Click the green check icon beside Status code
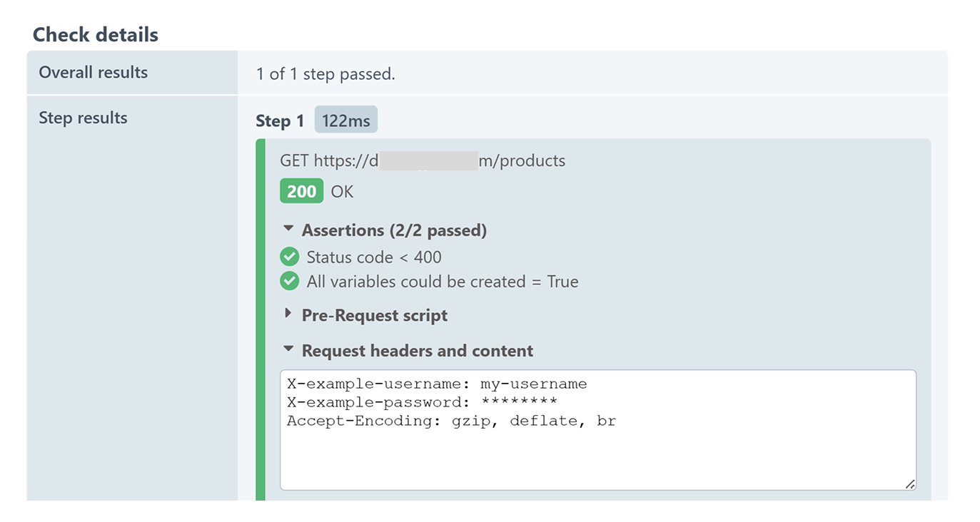The height and width of the screenshot is (522, 980). [289, 257]
